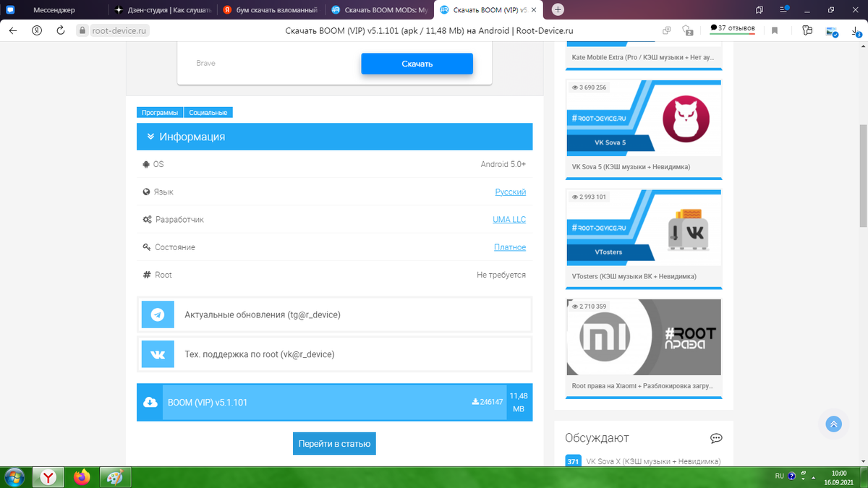
Task: Open VTosters (КЭШ музыки ВК + Невидимка) title
Action: (x=634, y=276)
